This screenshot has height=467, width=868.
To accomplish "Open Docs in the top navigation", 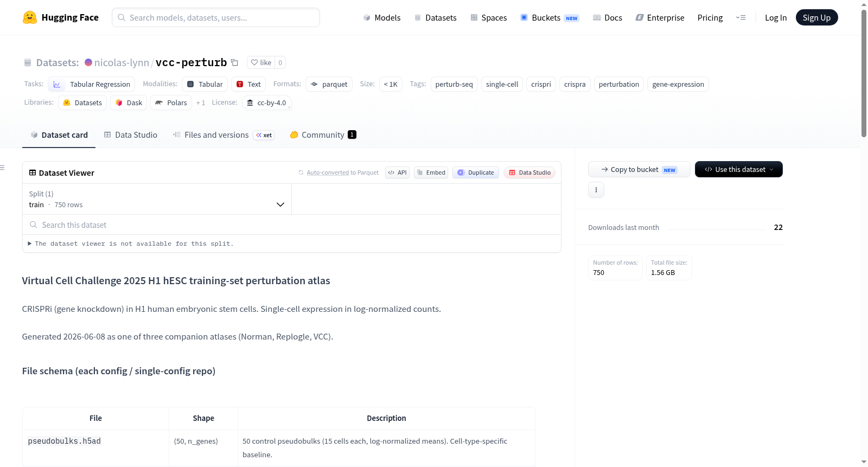I will pos(607,17).
